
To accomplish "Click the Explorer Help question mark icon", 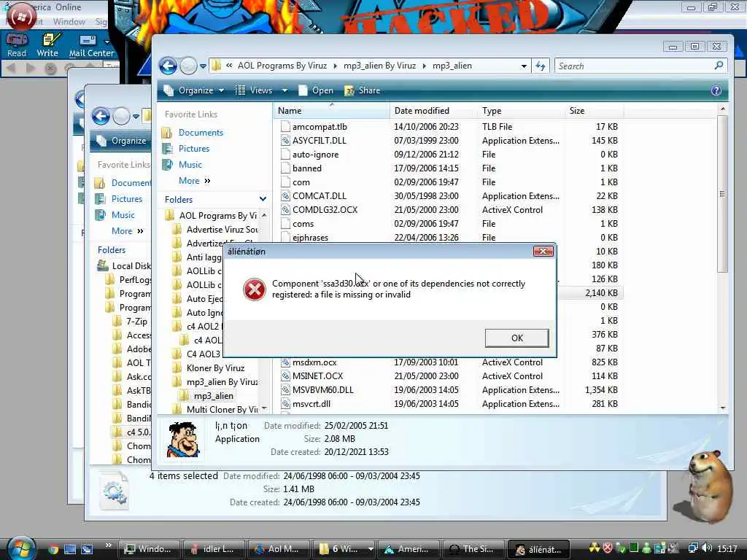I will click(716, 90).
